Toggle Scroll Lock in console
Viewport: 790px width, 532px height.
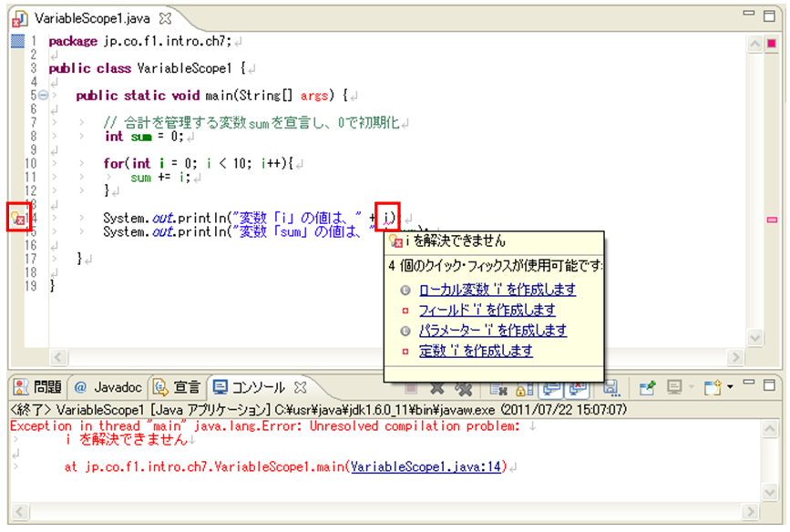point(524,388)
